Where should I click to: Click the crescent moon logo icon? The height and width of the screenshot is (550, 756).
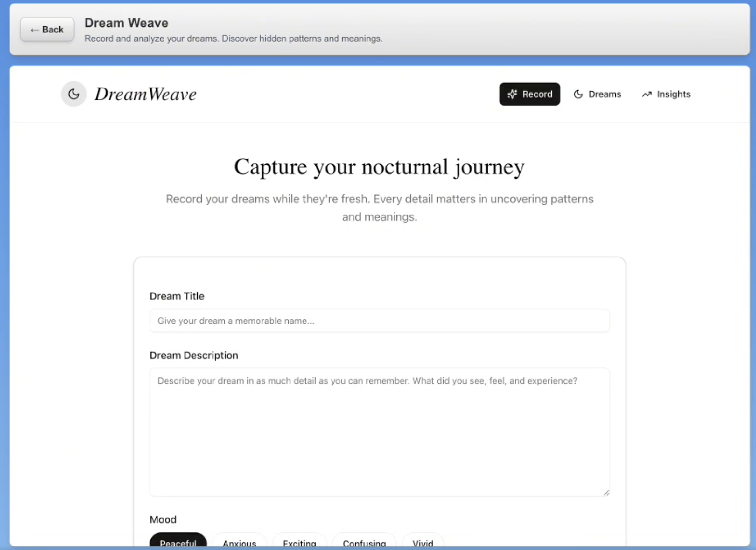tap(73, 94)
